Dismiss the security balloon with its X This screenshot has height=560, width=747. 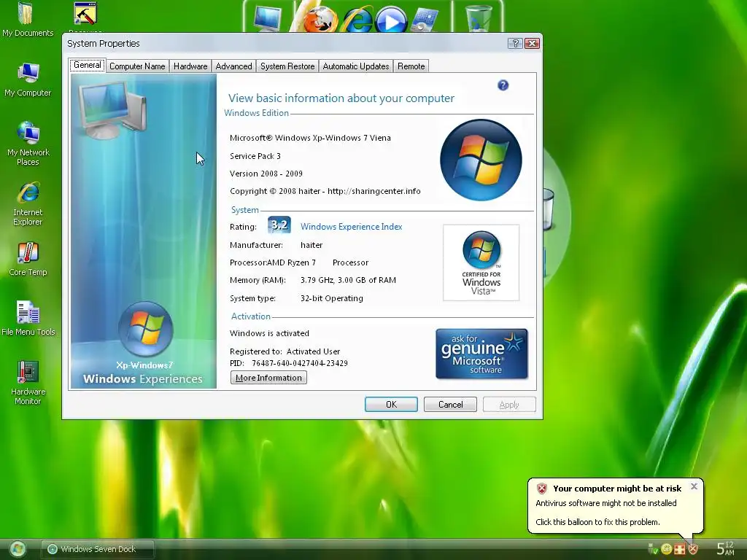pos(694,486)
